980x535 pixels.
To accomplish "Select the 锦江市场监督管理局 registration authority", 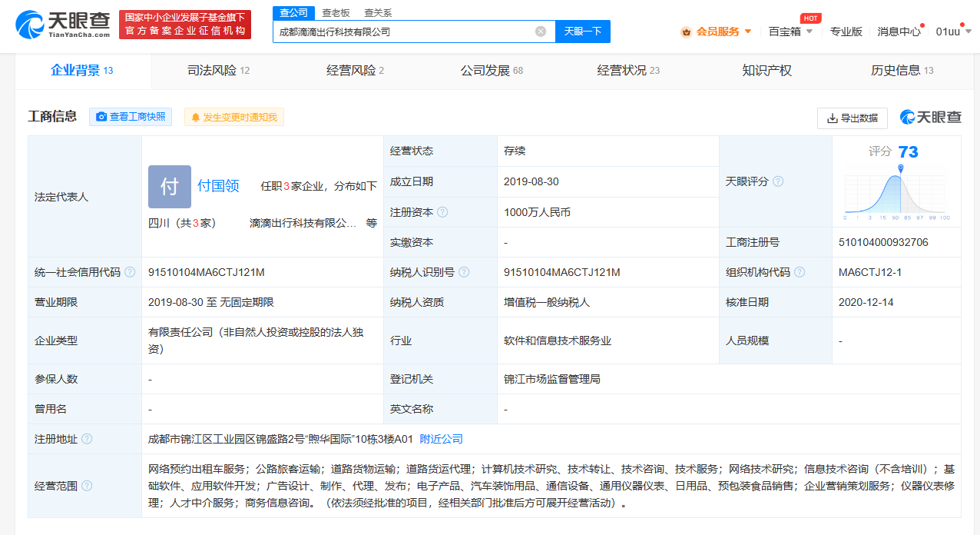I will click(552, 379).
